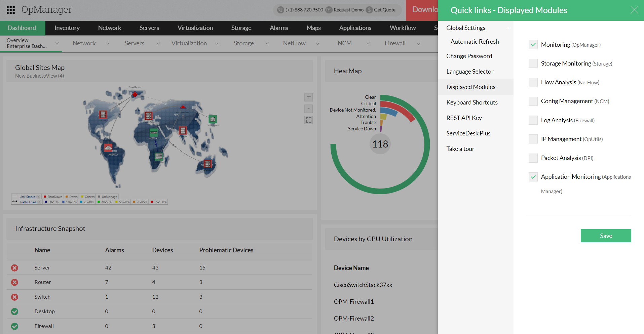The image size is (644, 334).
Task: Open the apps grid menu icon
Action: 11,10
